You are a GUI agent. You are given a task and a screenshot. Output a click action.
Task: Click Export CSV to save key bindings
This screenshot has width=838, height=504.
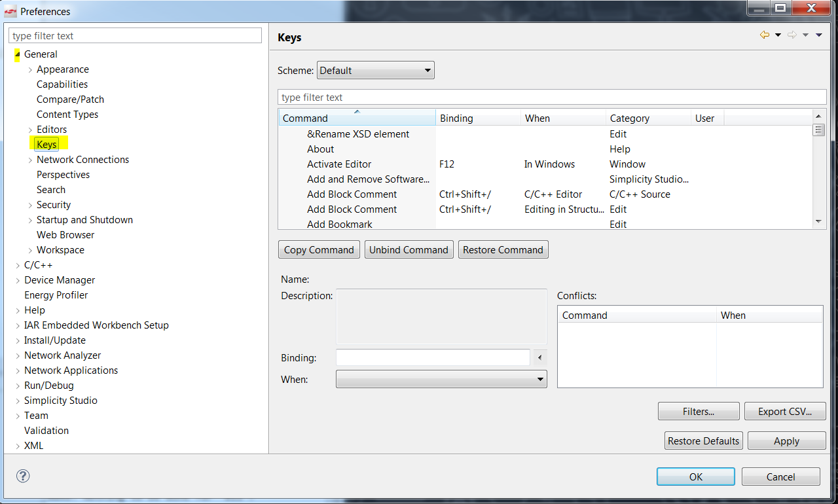(x=785, y=410)
